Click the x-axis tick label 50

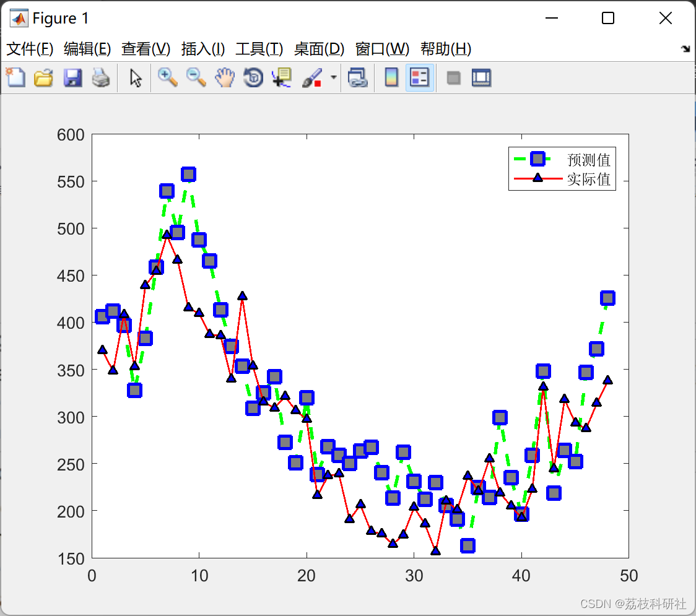point(629,576)
